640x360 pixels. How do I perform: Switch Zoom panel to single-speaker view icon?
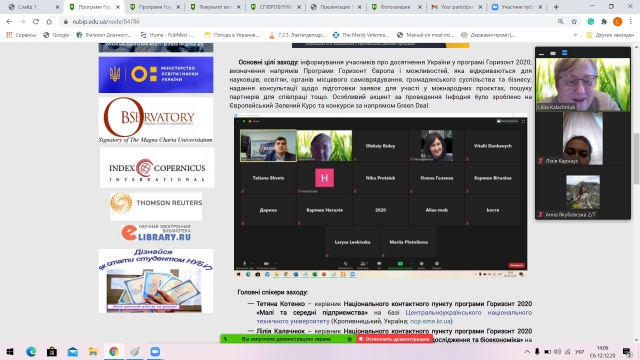pos(553,53)
